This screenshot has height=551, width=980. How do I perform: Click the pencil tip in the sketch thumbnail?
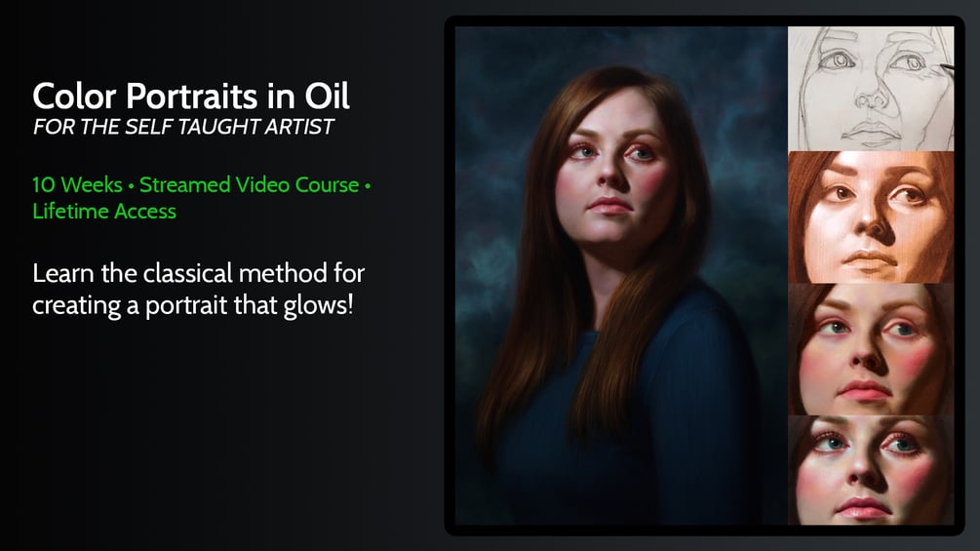[947, 66]
